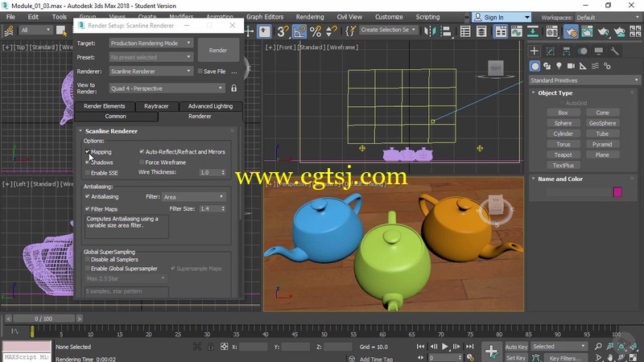Viewport: 644px width, 362px height.
Task: Toggle the Scene Explorer icon
Action: [465, 31]
